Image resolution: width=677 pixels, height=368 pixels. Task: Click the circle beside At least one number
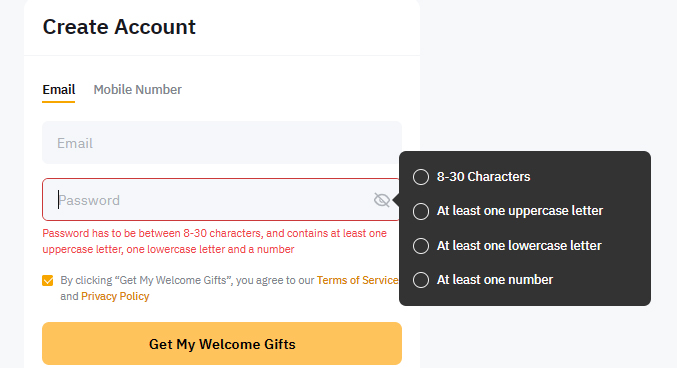421,280
